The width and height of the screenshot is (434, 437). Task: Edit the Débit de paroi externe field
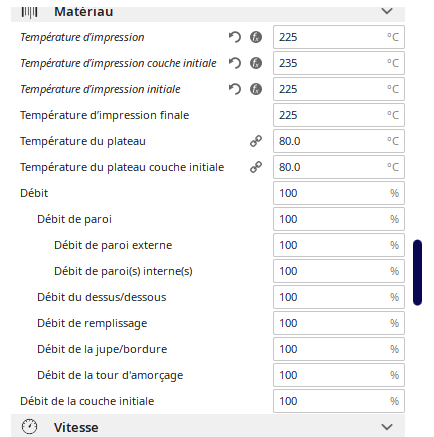click(339, 245)
